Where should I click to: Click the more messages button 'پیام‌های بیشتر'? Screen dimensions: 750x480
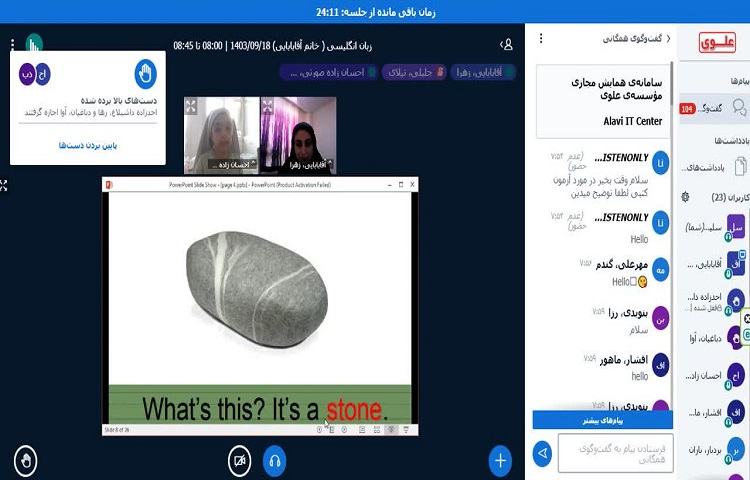603,421
